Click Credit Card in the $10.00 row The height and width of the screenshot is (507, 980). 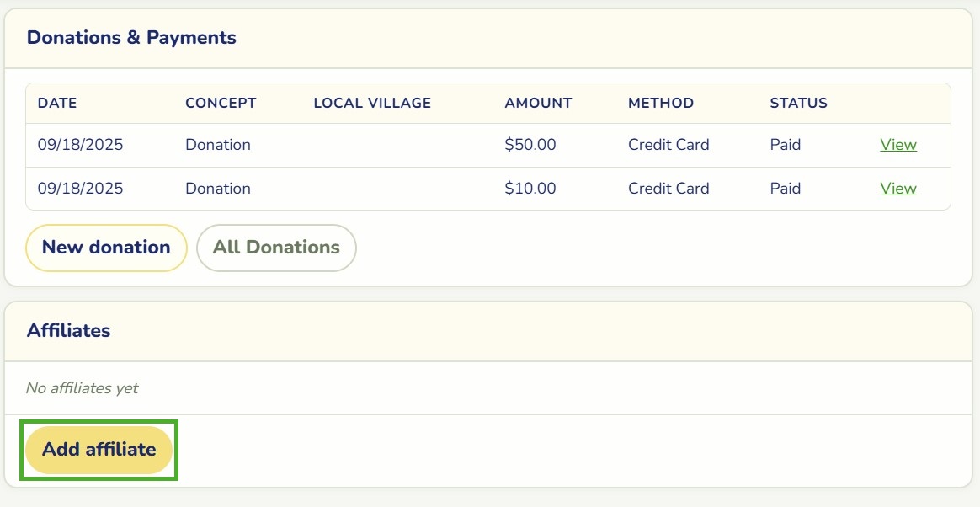[x=668, y=188]
